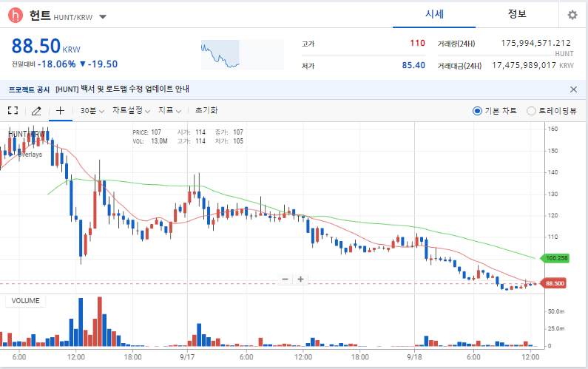Viewport: 588px width, 369px height.
Task: Expand the HUNT/KRW market selector arrow
Action: (103, 17)
